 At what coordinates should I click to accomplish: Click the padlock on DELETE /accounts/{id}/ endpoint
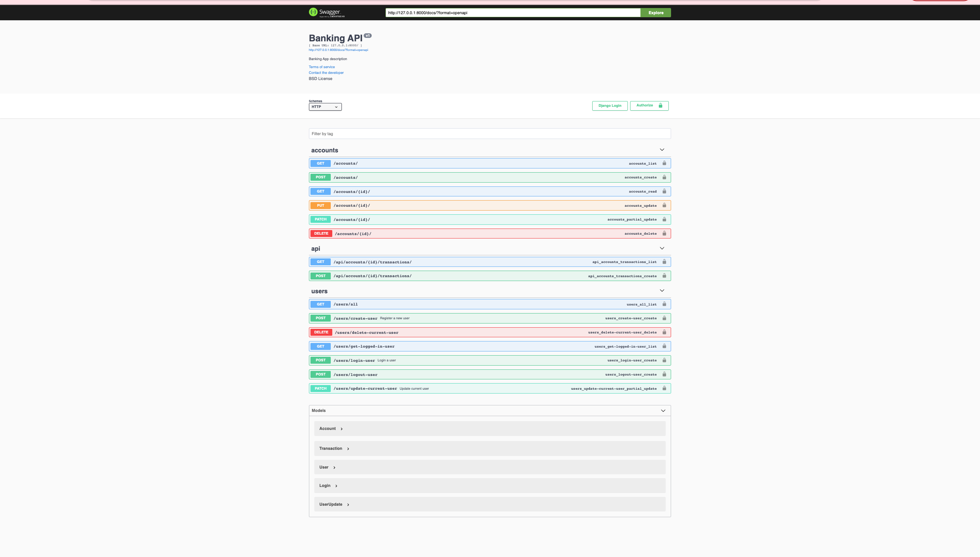[665, 233]
